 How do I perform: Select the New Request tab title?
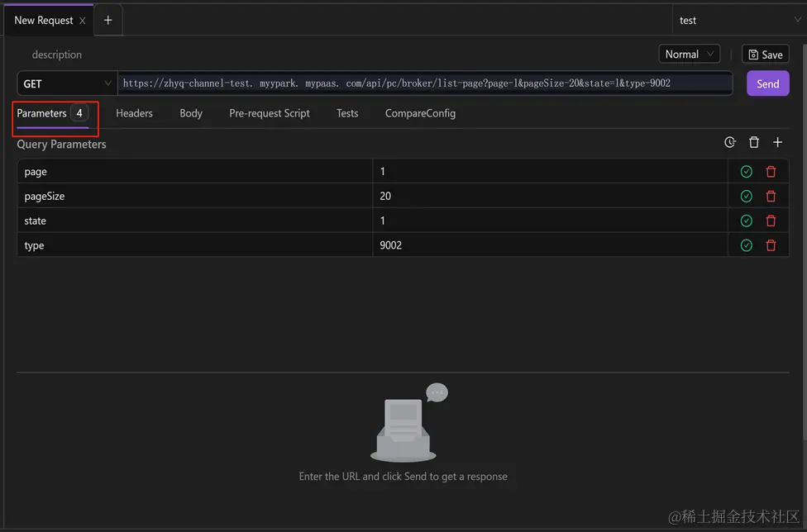pyautogui.click(x=44, y=21)
